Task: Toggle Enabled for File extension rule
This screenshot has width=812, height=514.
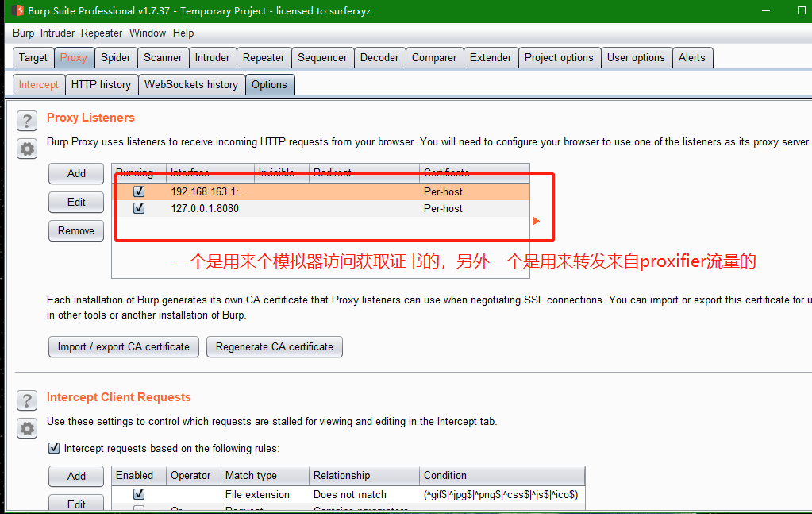Action: [139, 494]
